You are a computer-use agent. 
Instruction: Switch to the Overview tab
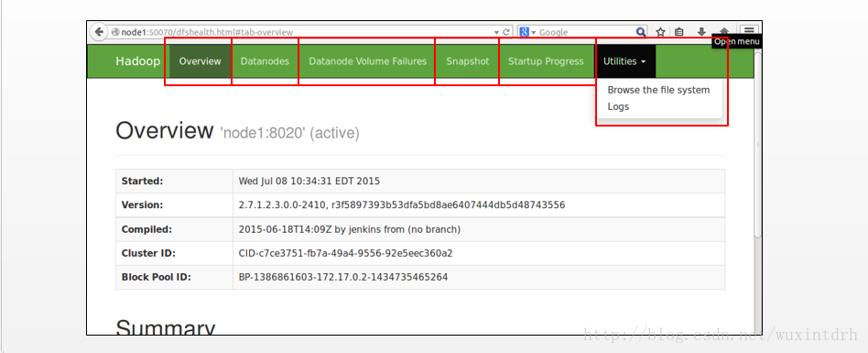(x=200, y=61)
